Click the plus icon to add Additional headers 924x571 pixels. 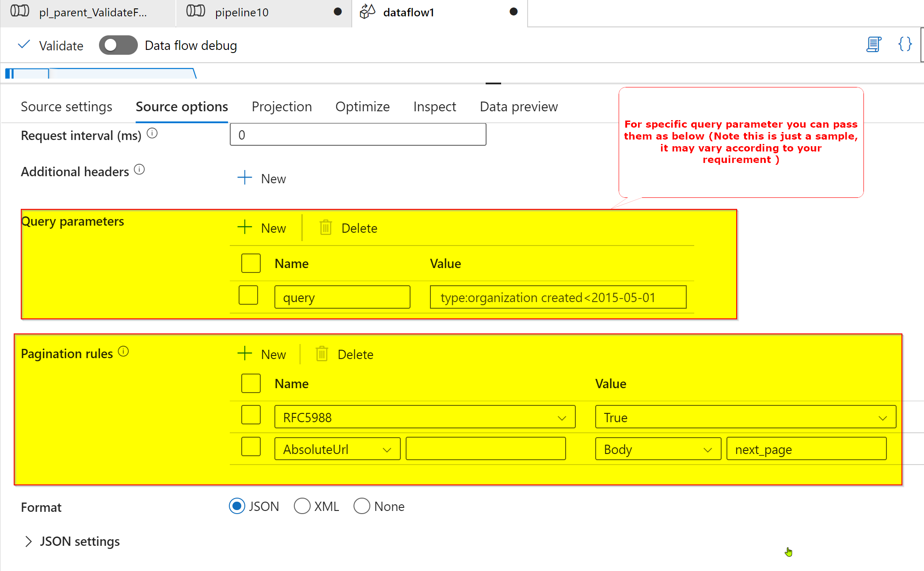point(244,178)
